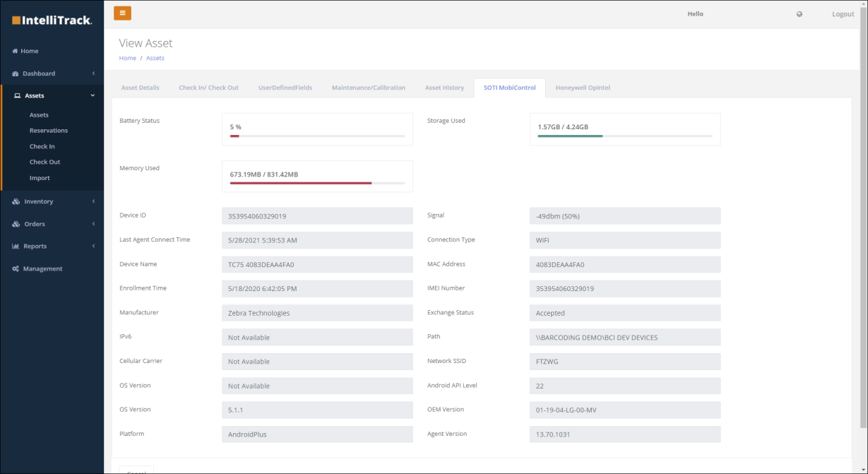Switch to the Asset Details tab
This screenshot has height=474, width=868.
pyautogui.click(x=141, y=88)
